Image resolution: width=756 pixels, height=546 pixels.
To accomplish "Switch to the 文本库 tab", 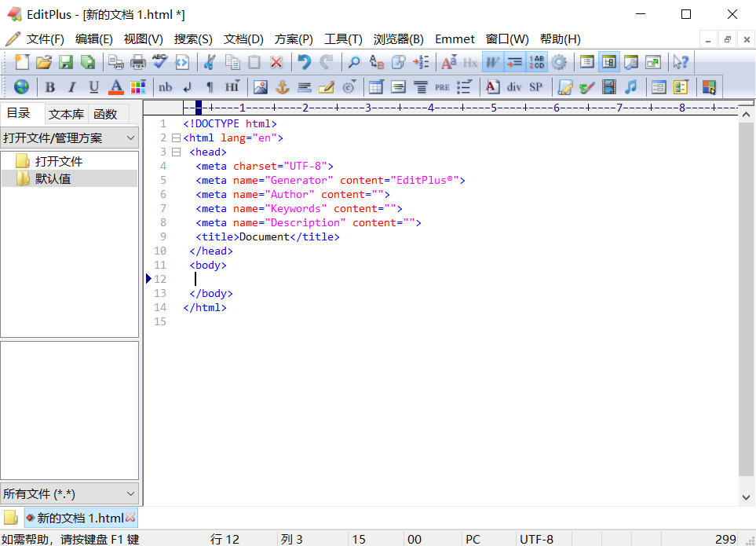I will click(x=66, y=115).
